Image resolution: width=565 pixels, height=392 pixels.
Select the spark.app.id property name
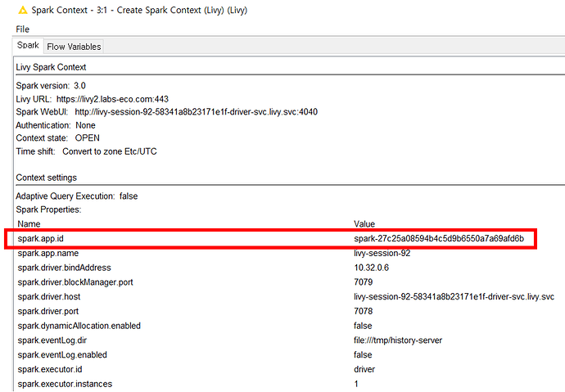click(40, 238)
